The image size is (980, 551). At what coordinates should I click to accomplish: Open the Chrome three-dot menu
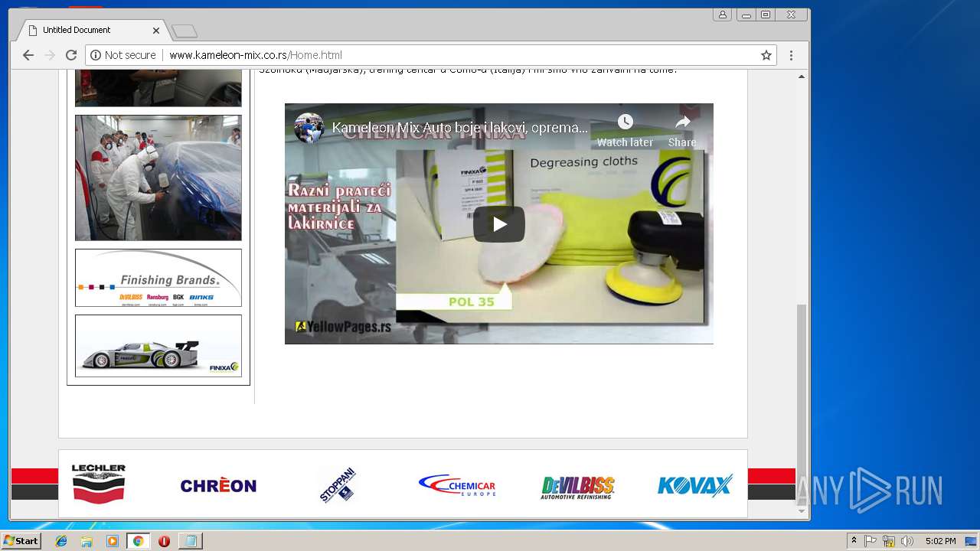point(791,55)
